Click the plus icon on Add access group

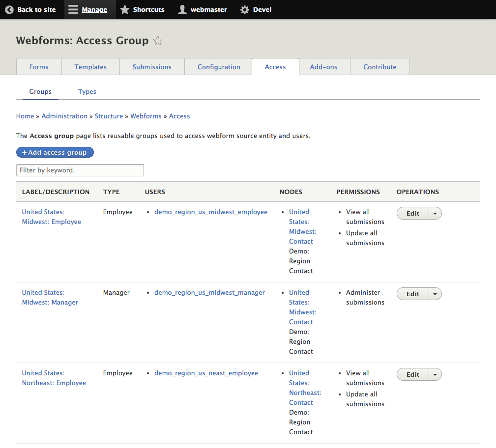tap(24, 152)
